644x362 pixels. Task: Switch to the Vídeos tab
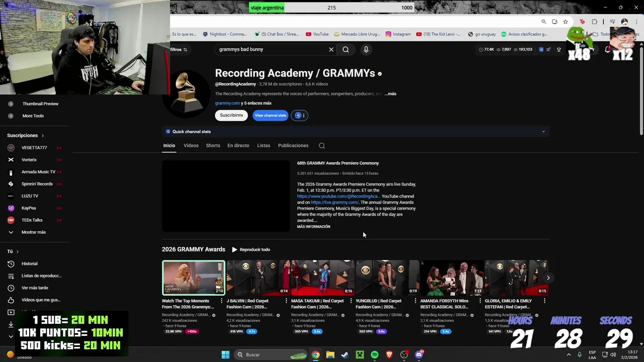(191, 145)
